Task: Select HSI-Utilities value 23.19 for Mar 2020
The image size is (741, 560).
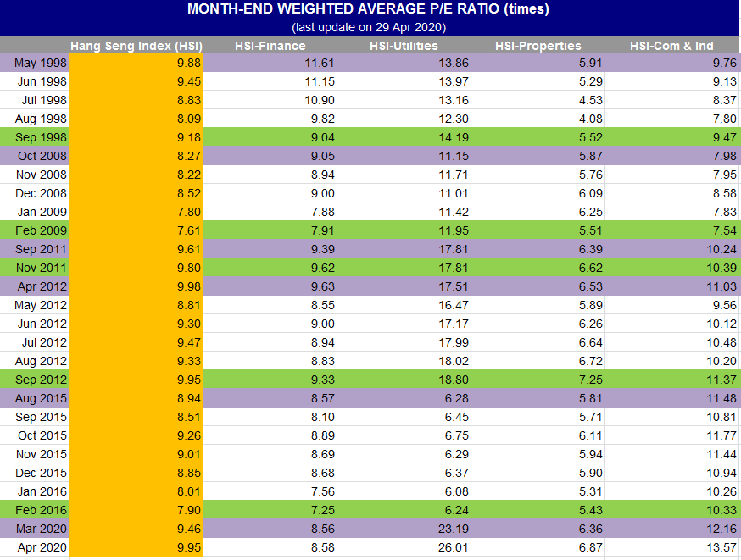Action: [x=454, y=529]
